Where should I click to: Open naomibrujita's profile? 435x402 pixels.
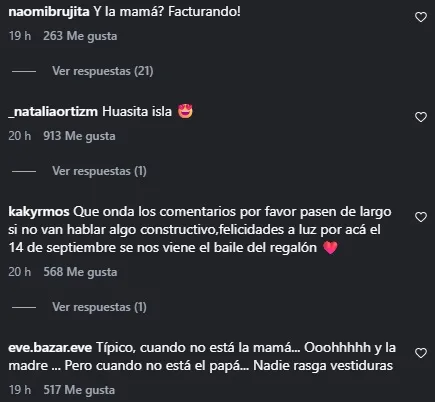(49, 12)
